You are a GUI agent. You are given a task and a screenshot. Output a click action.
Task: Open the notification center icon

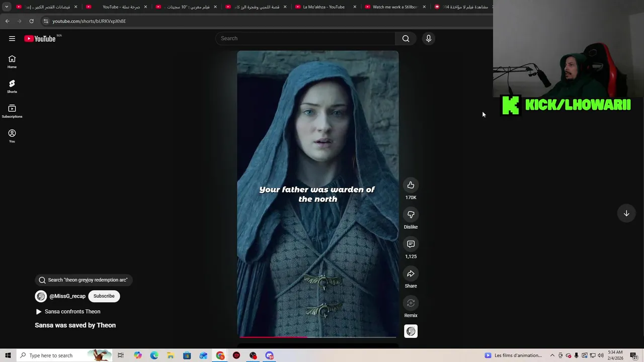click(633, 355)
